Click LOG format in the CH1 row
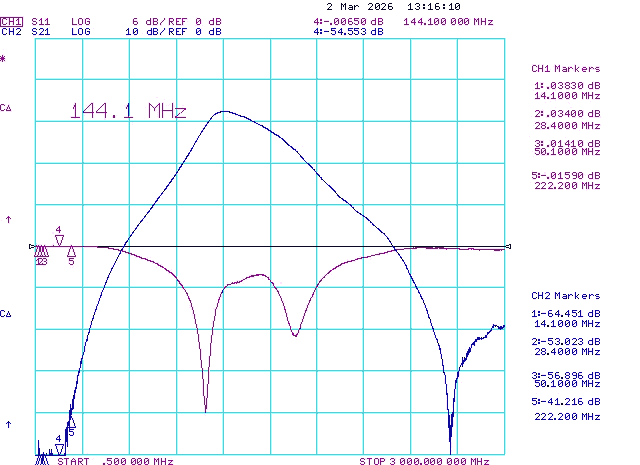Image resolution: width=640 pixels, height=465 pixels. pos(80,22)
